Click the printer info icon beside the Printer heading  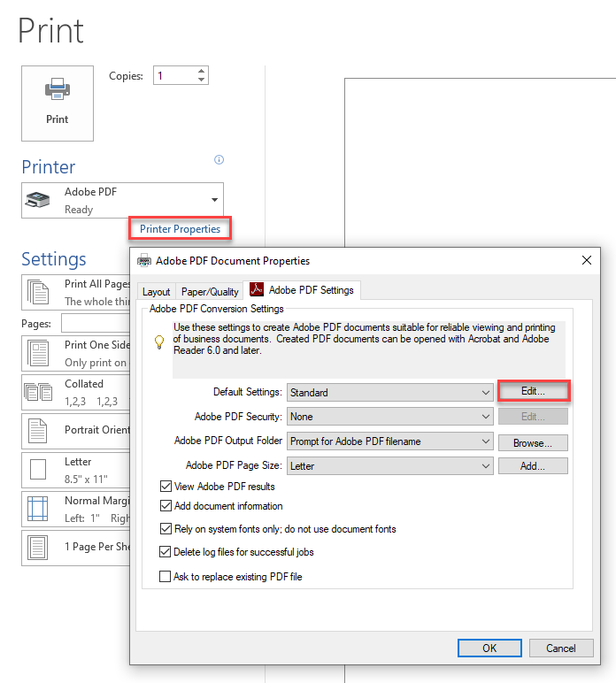point(219,160)
